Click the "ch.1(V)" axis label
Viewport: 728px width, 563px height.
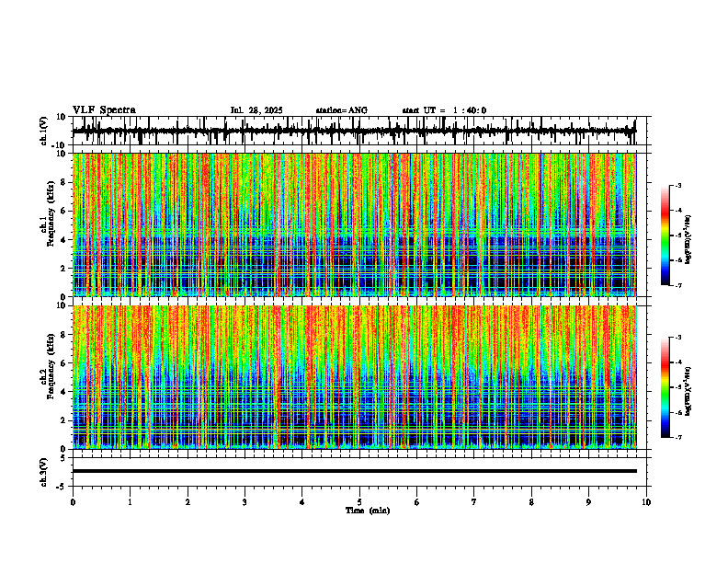pos(44,131)
